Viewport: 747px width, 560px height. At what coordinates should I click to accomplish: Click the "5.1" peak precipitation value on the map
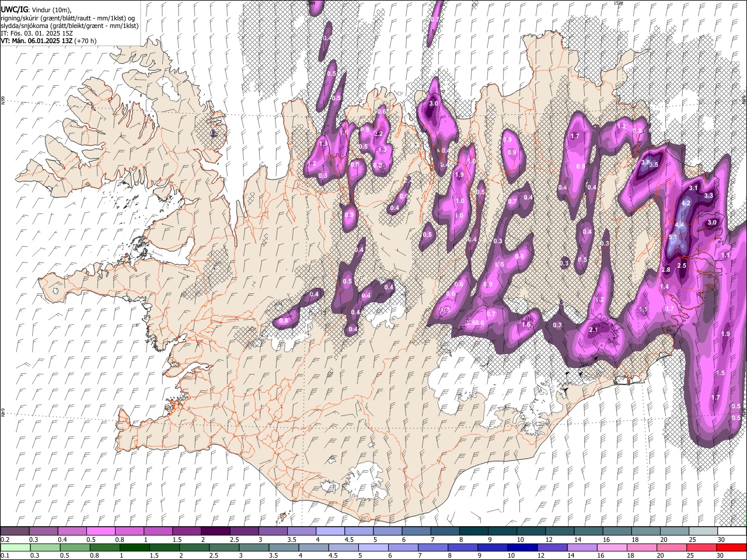coord(673,237)
